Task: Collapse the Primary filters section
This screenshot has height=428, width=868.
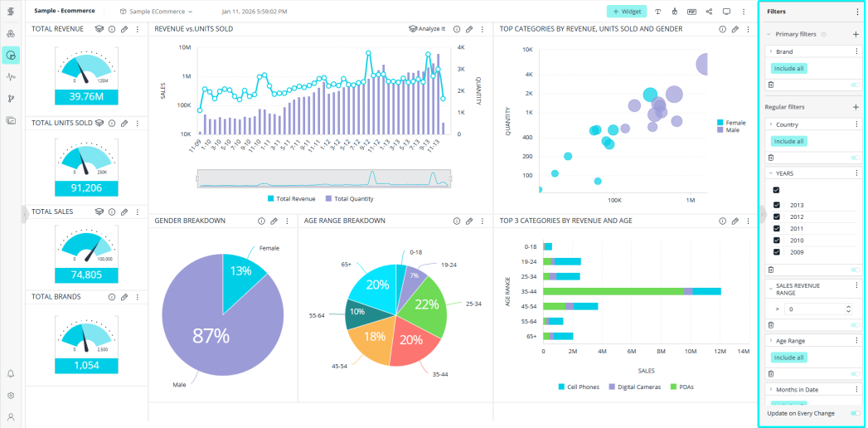Action: tap(769, 34)
